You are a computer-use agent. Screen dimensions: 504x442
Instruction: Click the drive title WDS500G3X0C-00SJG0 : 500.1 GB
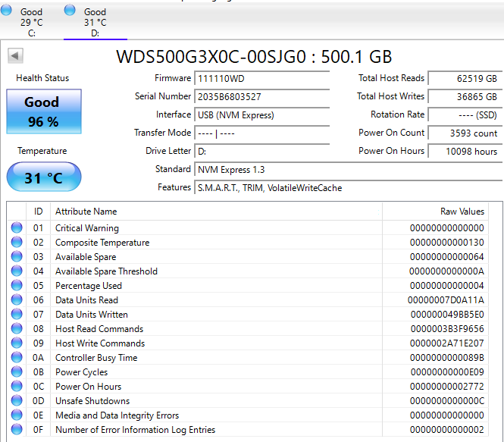coord(254,57)
